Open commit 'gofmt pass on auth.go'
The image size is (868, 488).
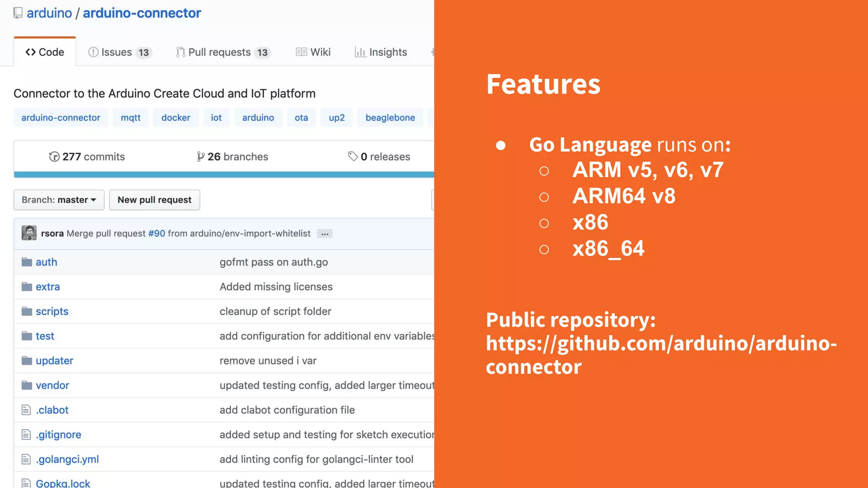[273, 262]
